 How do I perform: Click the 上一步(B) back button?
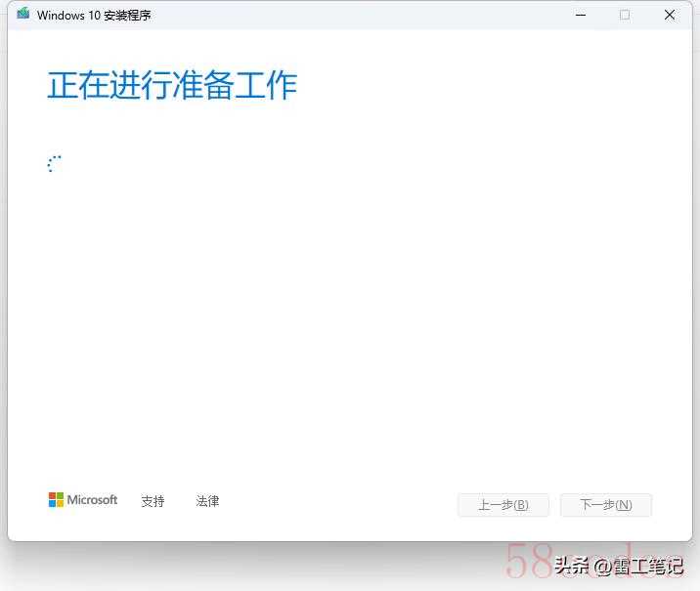503,505
